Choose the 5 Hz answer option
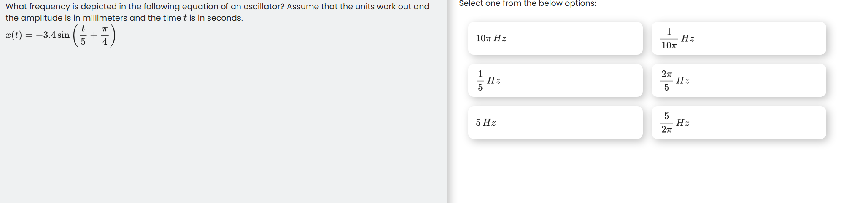Screen dimensions: 868x203 [555, 123]
